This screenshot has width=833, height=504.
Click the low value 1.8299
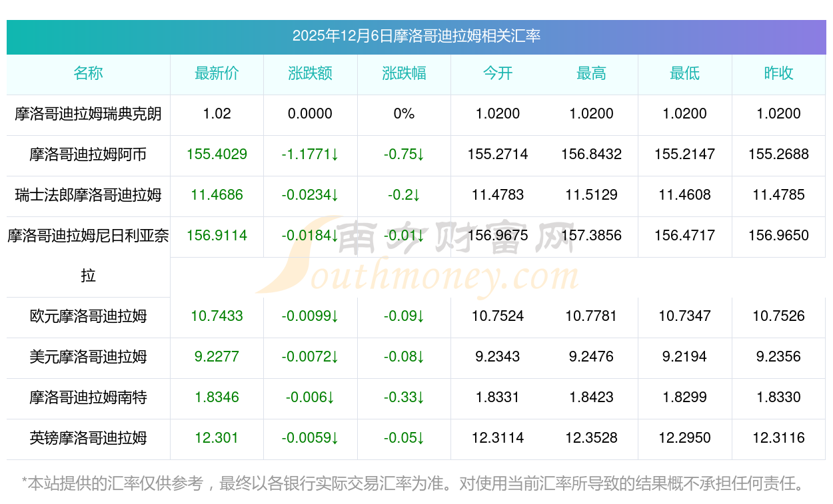click(x=685, y=397)
